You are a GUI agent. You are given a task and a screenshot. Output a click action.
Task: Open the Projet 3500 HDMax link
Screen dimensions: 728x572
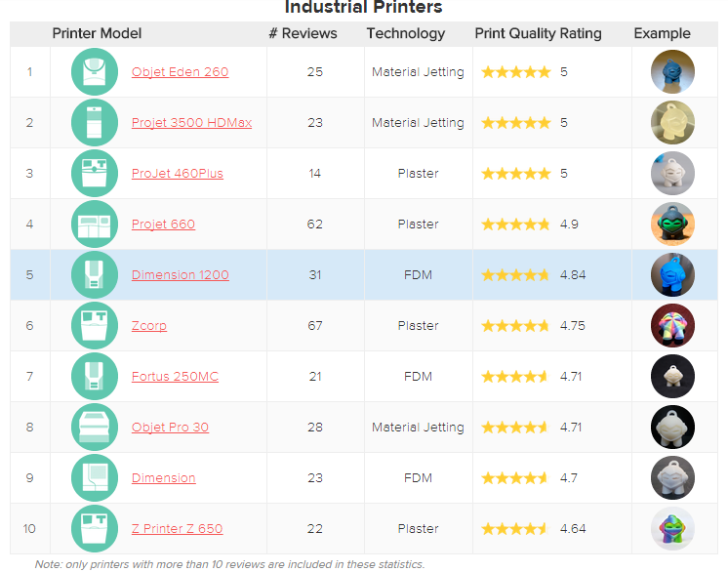tap(191, 123)
